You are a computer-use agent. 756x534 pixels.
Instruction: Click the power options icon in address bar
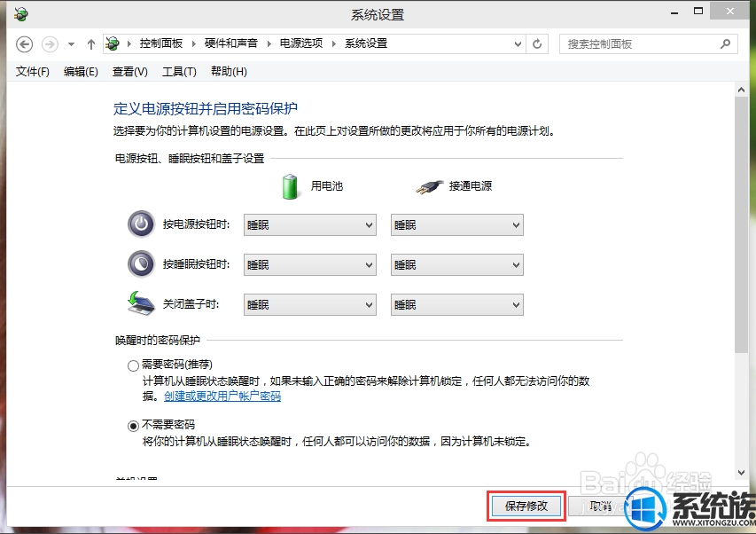click(x=113, y=43)
